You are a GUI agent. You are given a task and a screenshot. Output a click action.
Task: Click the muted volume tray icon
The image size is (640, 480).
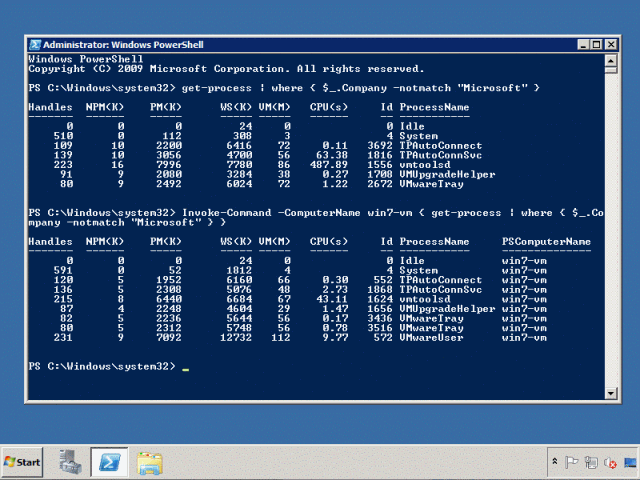tap(610, 462)
